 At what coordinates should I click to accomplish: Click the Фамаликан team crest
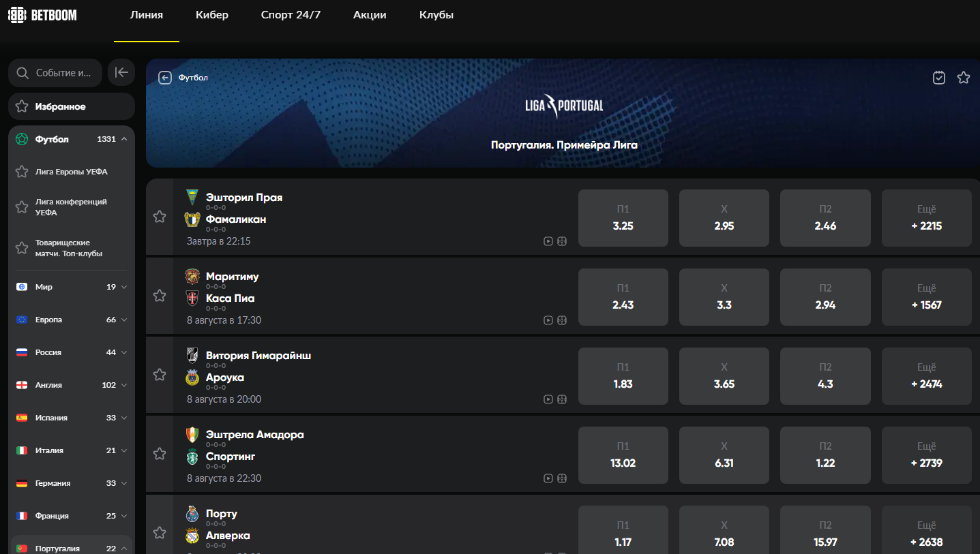(x=192, y=219)
